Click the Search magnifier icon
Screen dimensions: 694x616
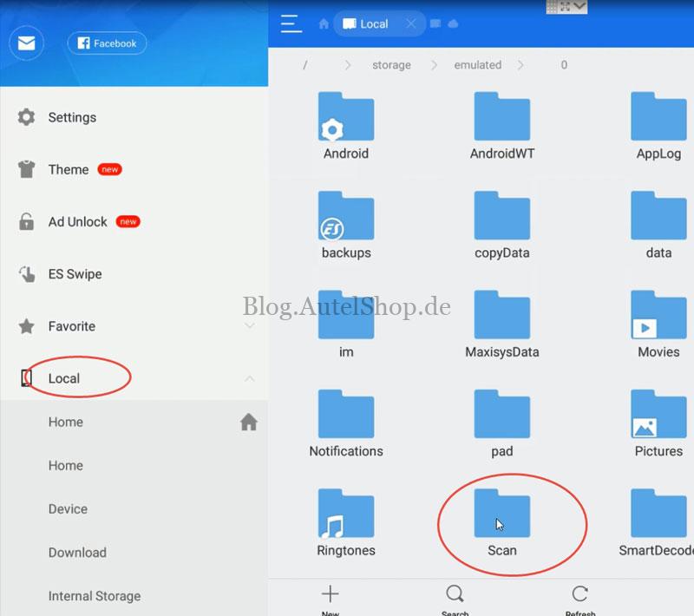[x=455, y=595]
